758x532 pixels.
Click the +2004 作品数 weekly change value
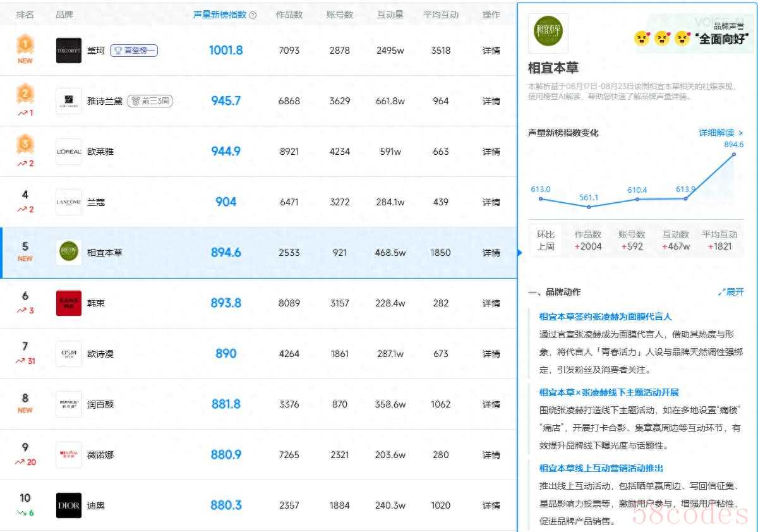coord(588,246)
